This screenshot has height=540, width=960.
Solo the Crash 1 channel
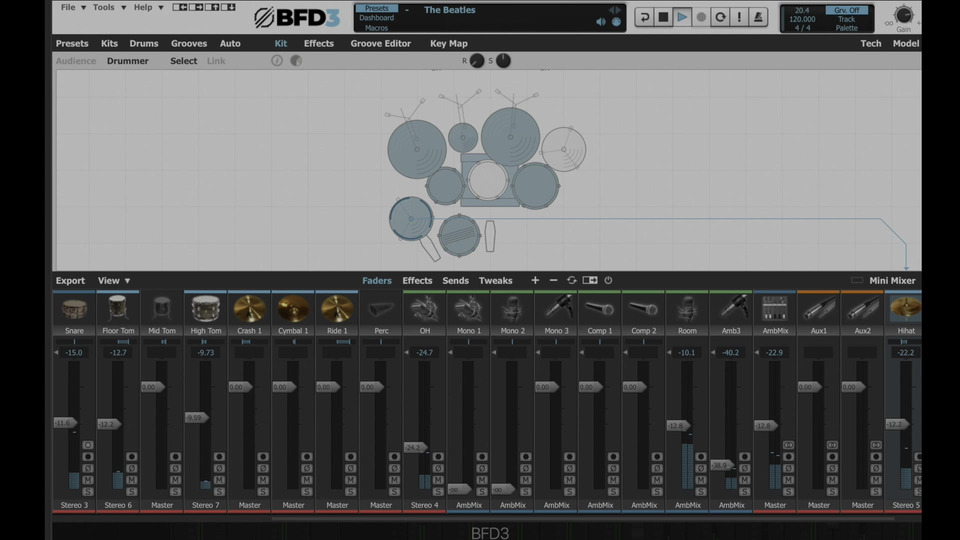click(263, 492)
